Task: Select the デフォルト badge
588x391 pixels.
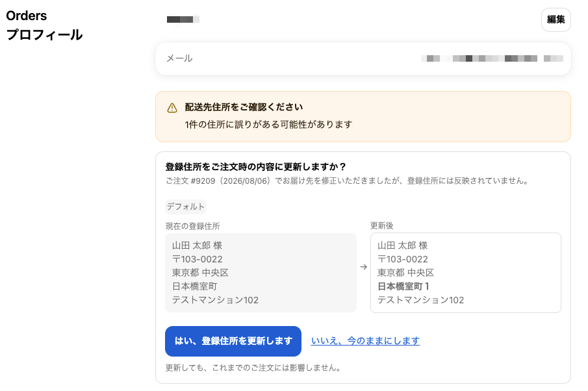Action: tap(186, 207)
